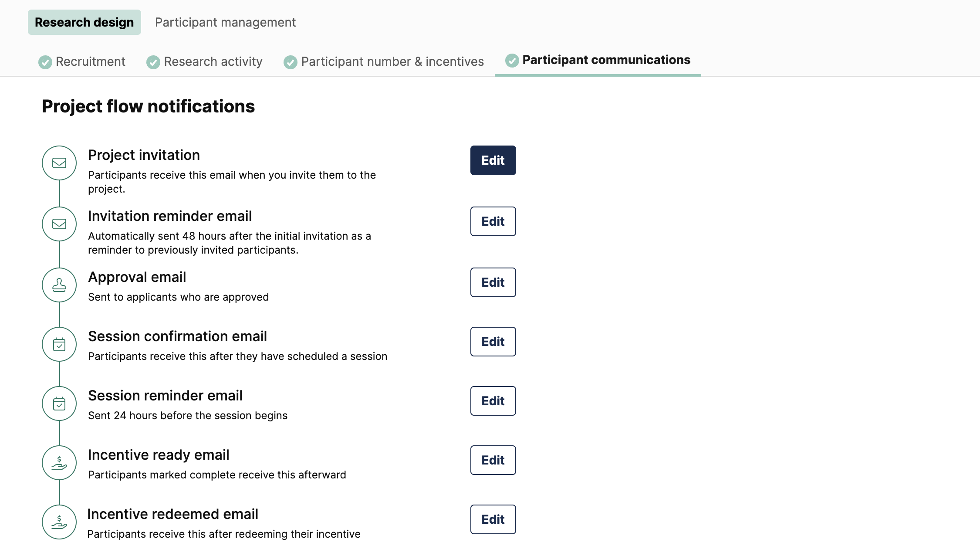Click the Project invitation envelope icon
Image resolution: width=980 pixels, height=556 pixels.
[x=59, y=163]
